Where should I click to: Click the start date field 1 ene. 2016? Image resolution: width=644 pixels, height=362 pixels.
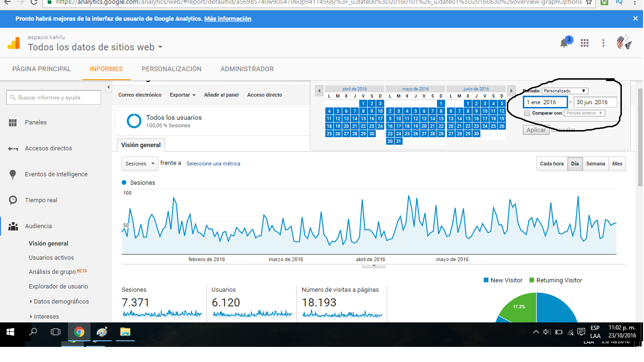tap(545, 102)
